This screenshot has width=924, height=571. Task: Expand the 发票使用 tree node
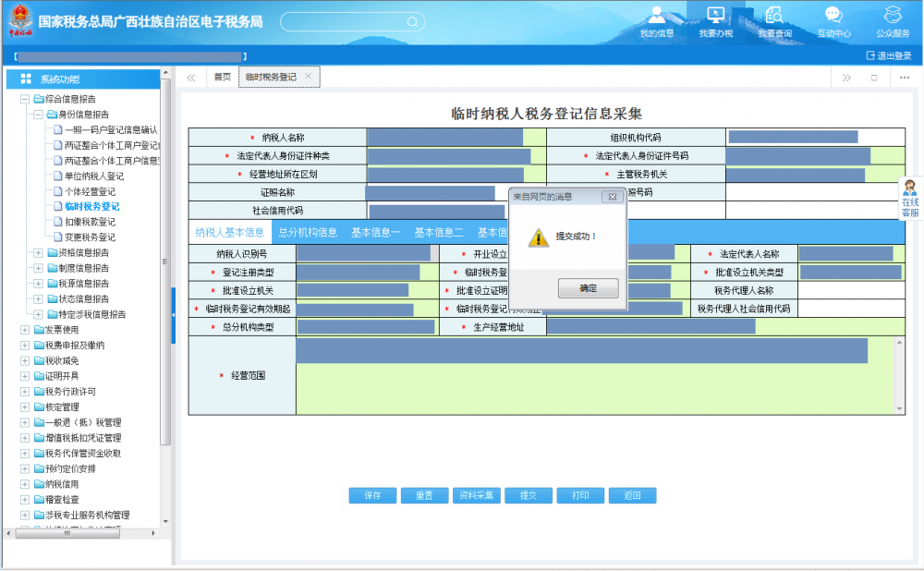click(x=25, y=330)
